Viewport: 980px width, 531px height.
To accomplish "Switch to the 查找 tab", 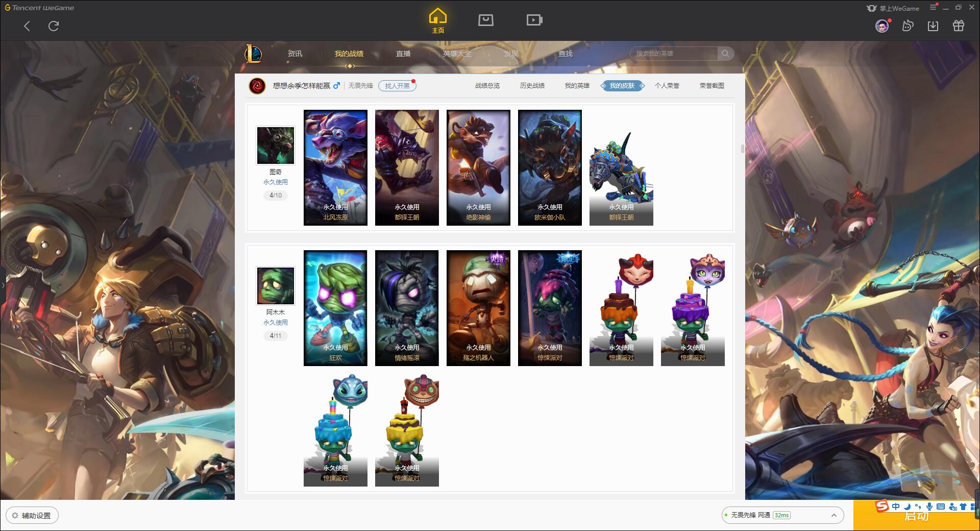I will 566,54.
